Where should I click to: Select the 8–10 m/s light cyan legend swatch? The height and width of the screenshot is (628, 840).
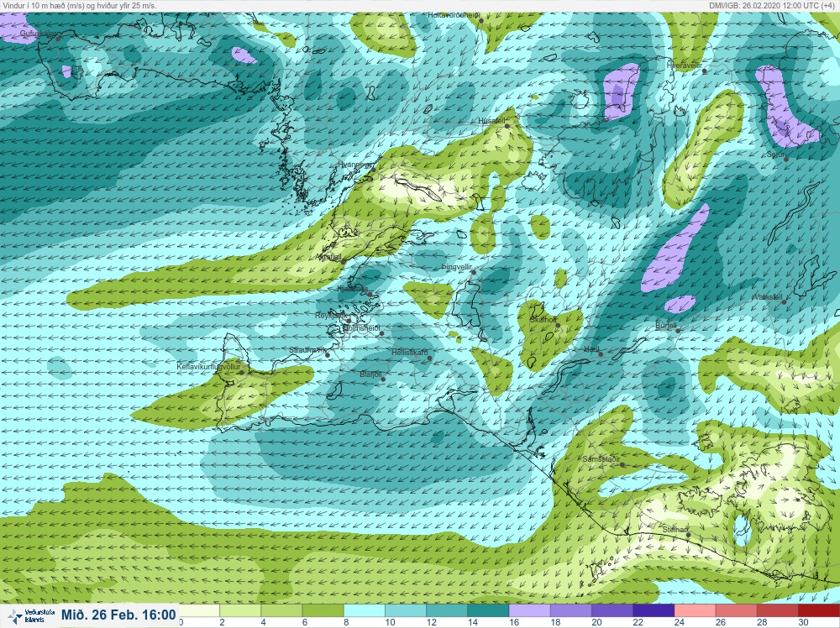364,611
